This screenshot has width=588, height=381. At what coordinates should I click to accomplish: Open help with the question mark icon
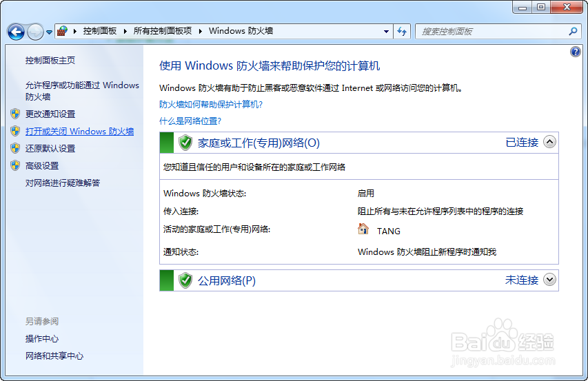tap(576, 52)
